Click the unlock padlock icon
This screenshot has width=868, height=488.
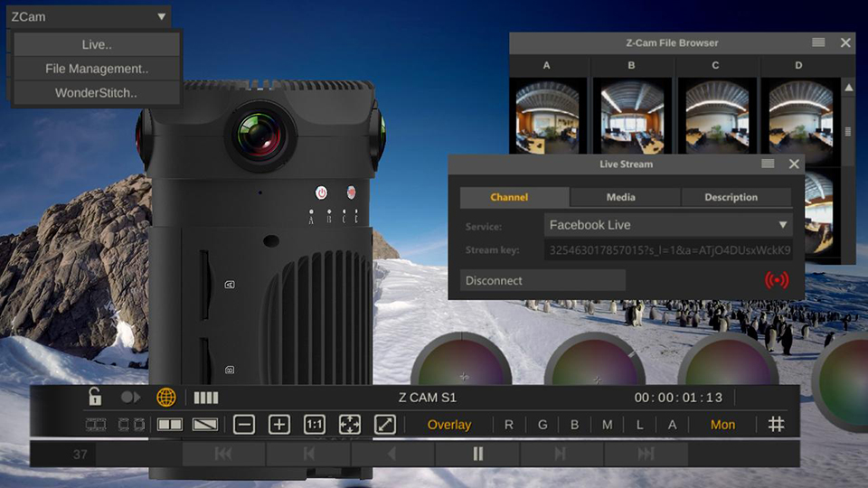point(95,396)
